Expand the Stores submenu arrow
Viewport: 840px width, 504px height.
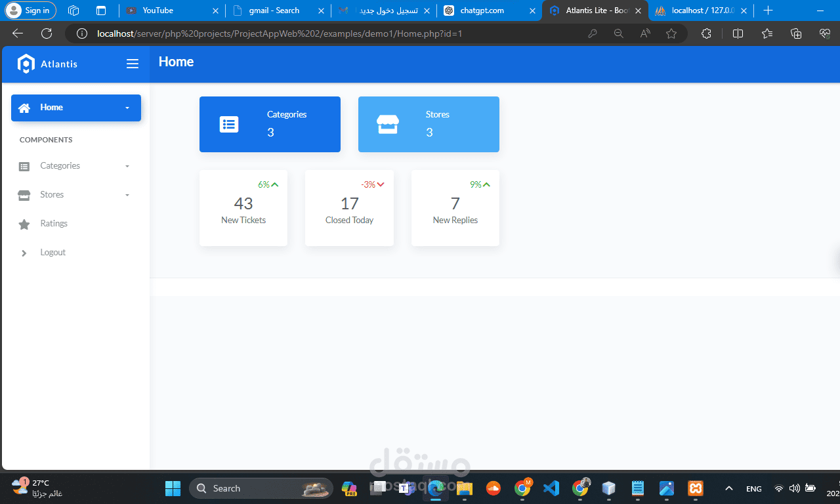coord(127,195)
